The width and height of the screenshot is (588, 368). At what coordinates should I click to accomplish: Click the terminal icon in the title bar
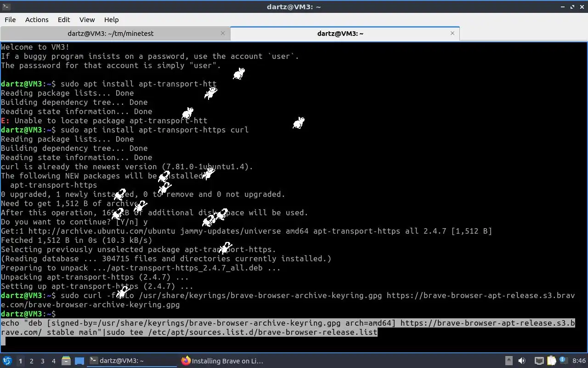pyautogui.click(x=6, y=6)
